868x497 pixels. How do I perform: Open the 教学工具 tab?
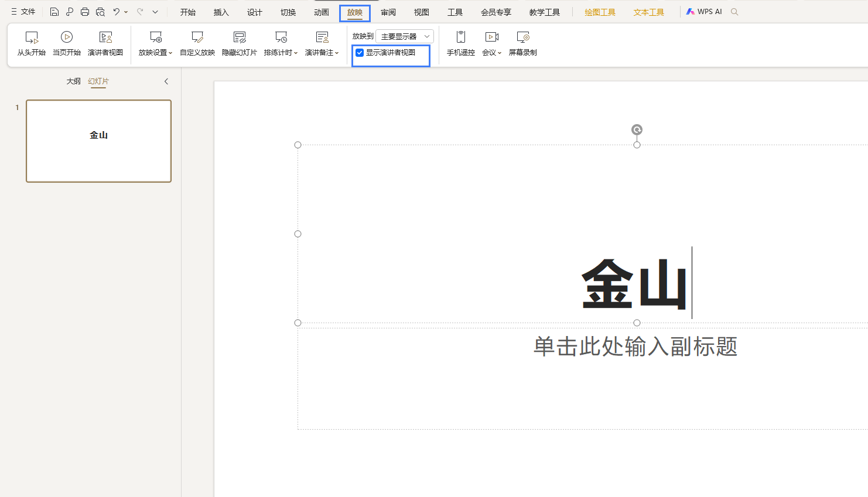tap(545, 12)
